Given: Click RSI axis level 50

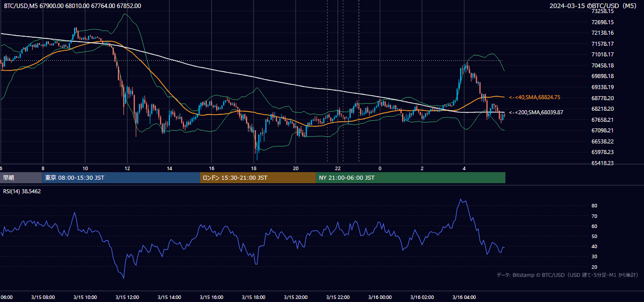Looking at the screenshot, I should tap(594, 236).
